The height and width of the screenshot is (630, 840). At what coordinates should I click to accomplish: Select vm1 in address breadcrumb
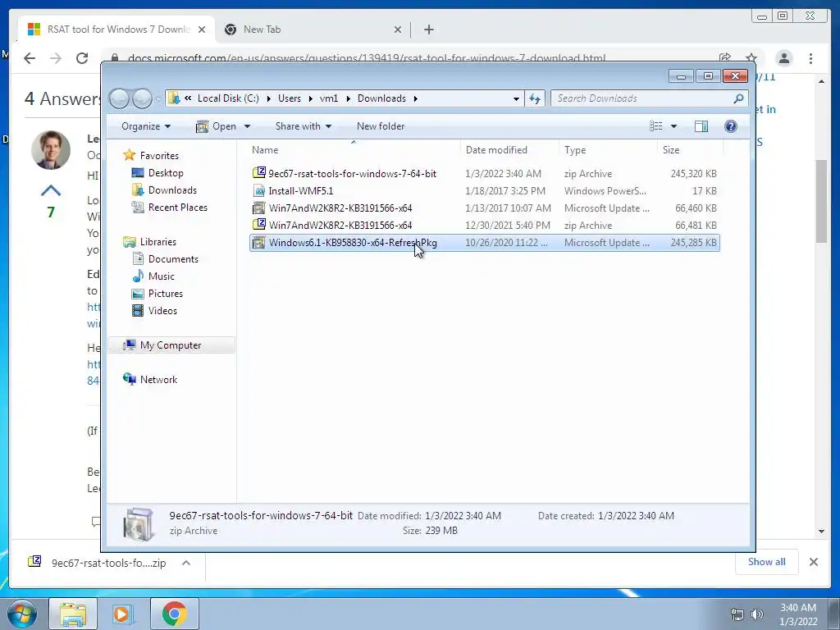pos(329,98)
